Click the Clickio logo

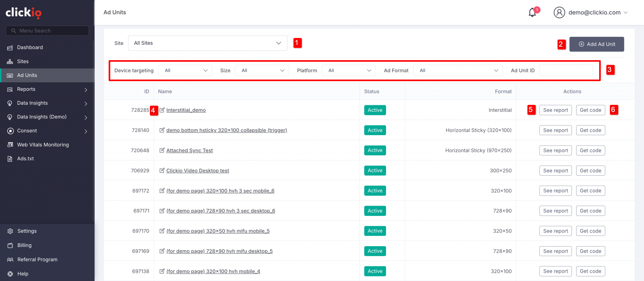point(23,13)
